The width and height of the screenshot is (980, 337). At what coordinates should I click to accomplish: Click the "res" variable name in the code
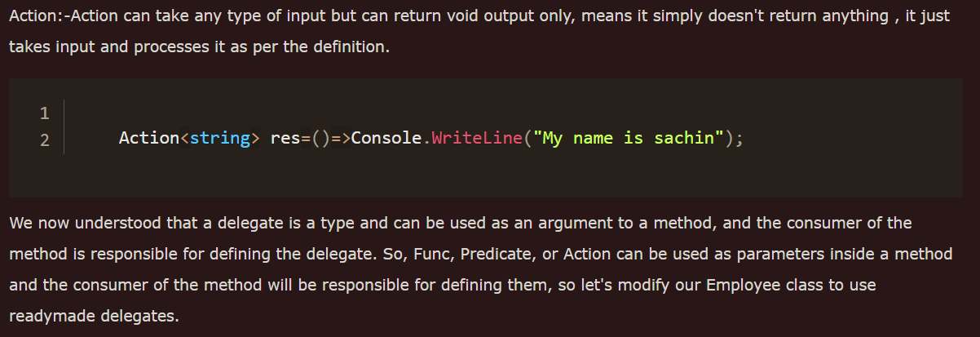pos(285,138)
